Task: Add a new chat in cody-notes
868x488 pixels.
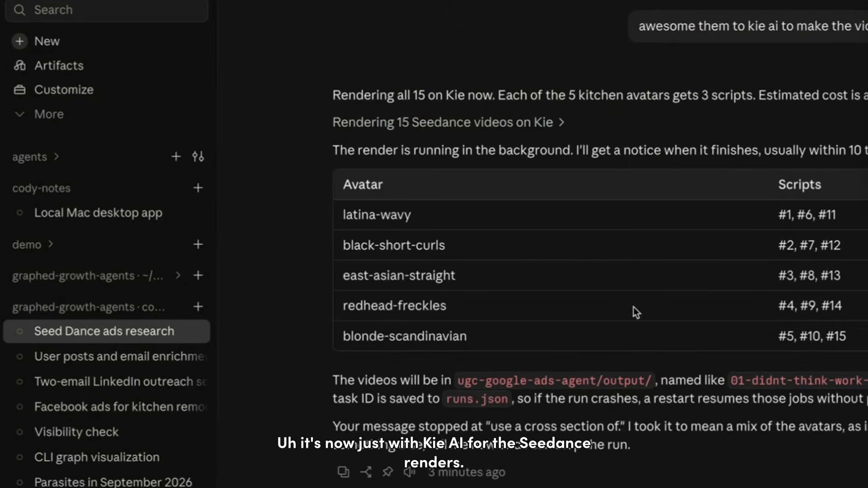Action: pyautogui.click(x=198, y=188)
